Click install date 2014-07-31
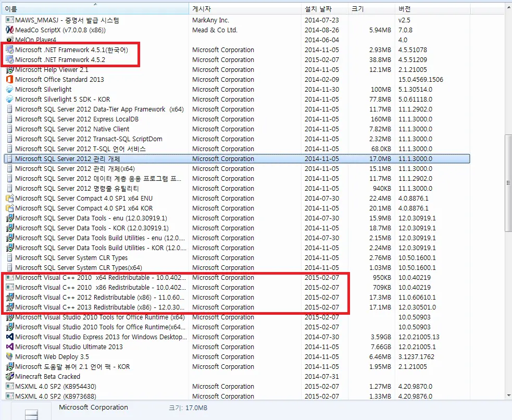 pos(322,377)
